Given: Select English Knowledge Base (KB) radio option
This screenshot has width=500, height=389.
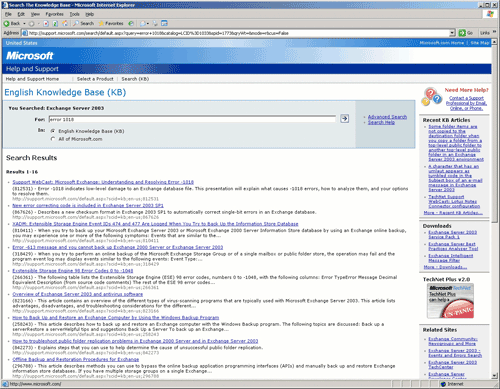Looking at the screenshot, I should 53,131.
